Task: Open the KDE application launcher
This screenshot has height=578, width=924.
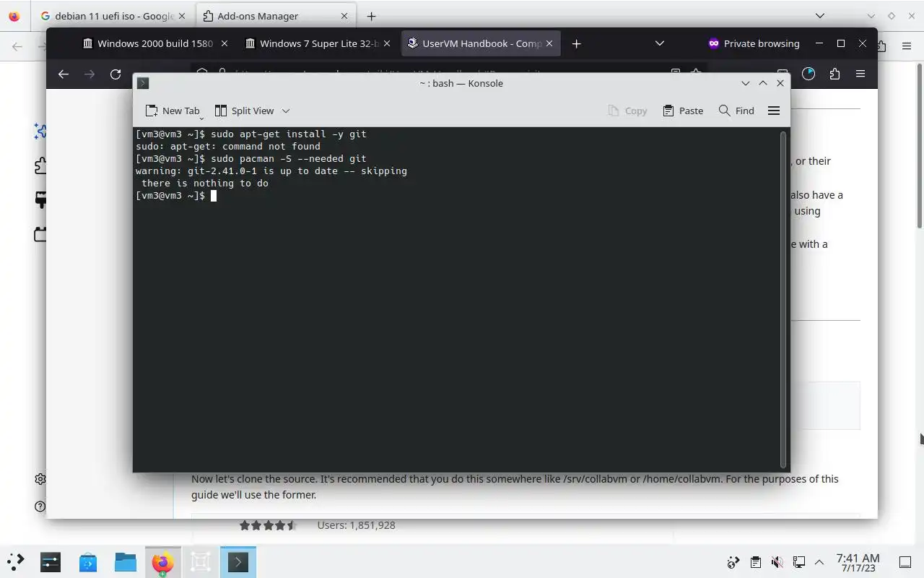Action: tap(15, 561)
